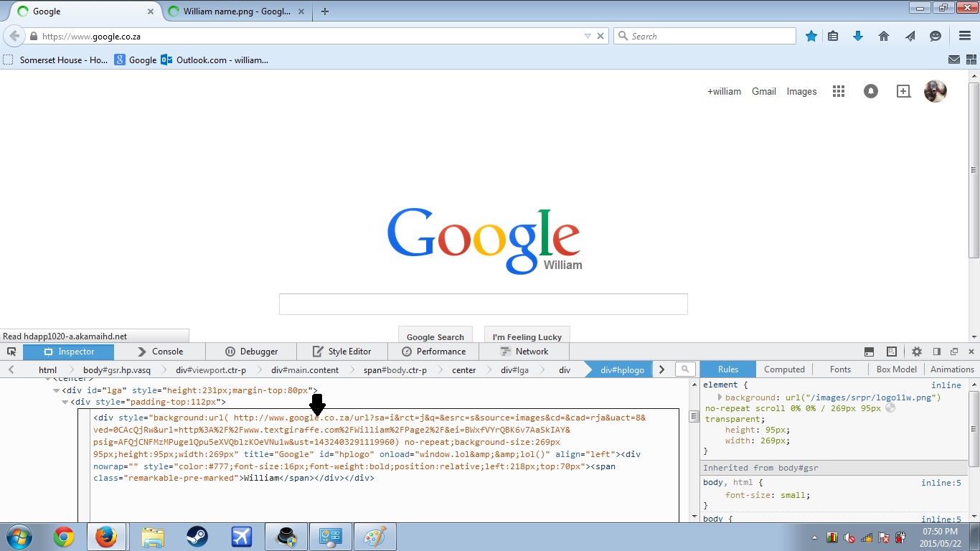This screenshot has height=551, width=980.
Task: Open the Debugger tab
Action: (251, 352)
